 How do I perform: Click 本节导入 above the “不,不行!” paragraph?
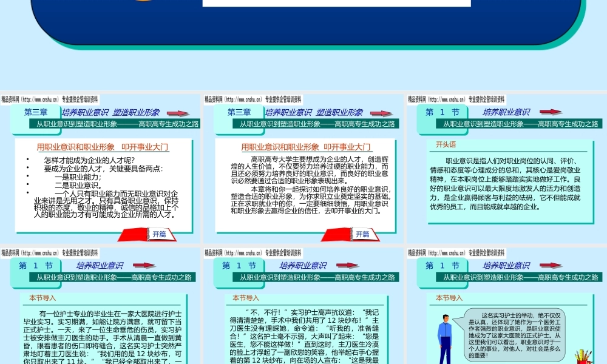click(246, 298)
